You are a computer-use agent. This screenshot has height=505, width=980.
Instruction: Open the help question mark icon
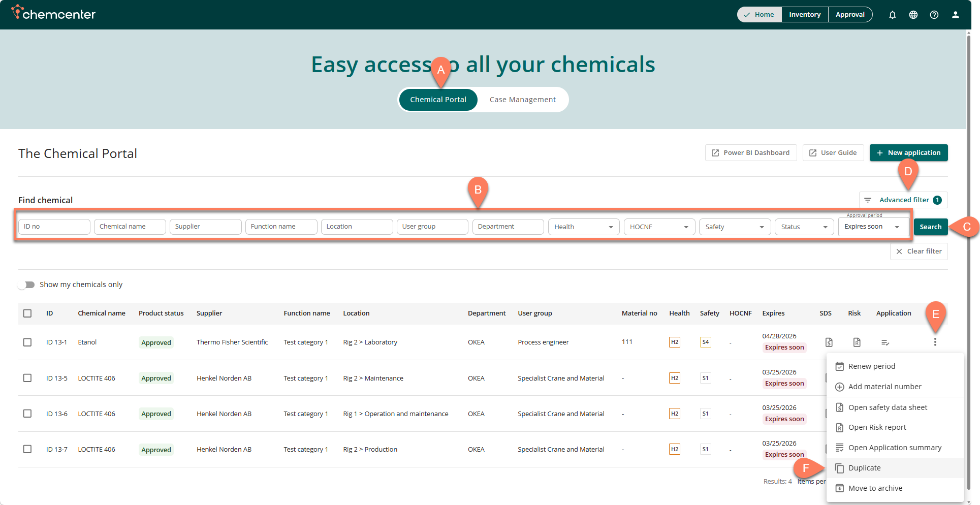click(x=934, y=15)
